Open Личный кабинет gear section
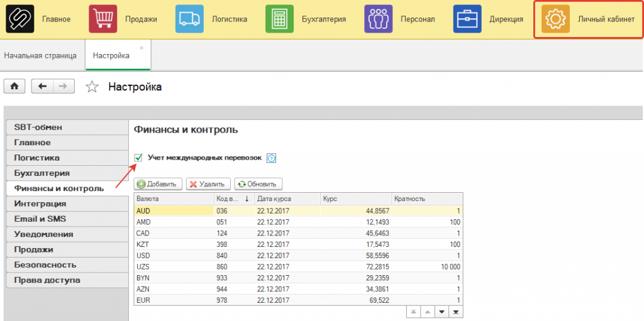 tap(555, 19)
